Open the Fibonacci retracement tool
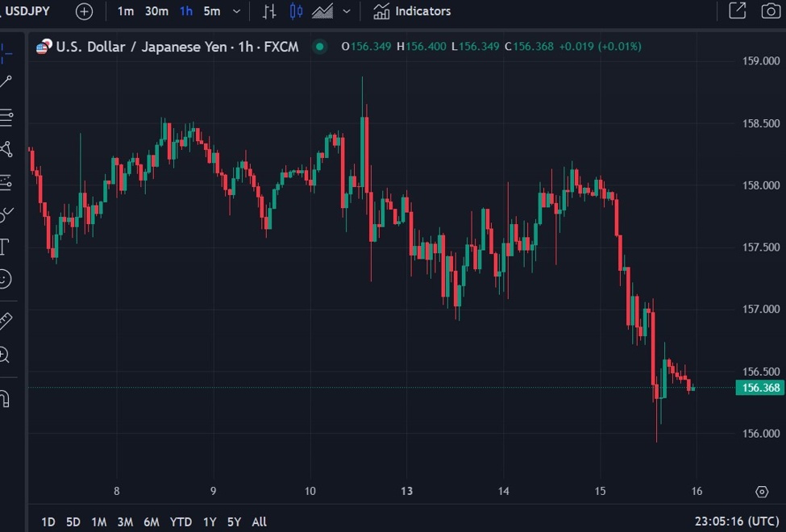This screenshot has height=532, width=786. pos(6,118)
